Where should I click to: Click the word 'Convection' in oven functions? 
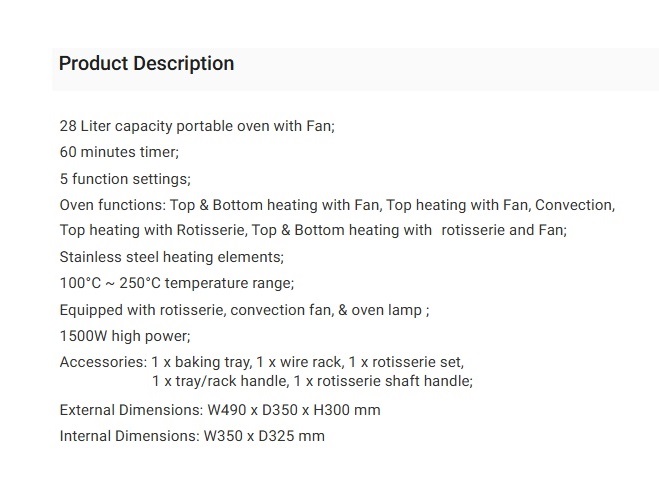572,205
